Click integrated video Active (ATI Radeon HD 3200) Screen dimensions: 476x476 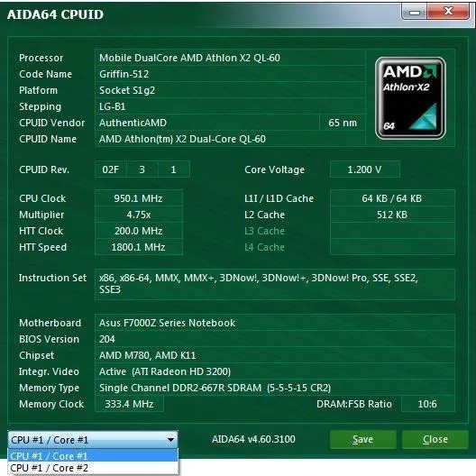click(275, 371)
